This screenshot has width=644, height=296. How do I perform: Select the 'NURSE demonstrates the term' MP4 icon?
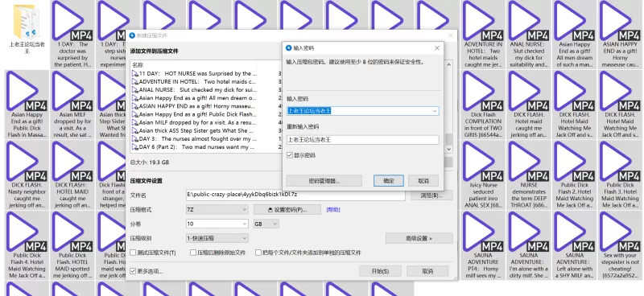pyautogui.click(x=529, y=162)
